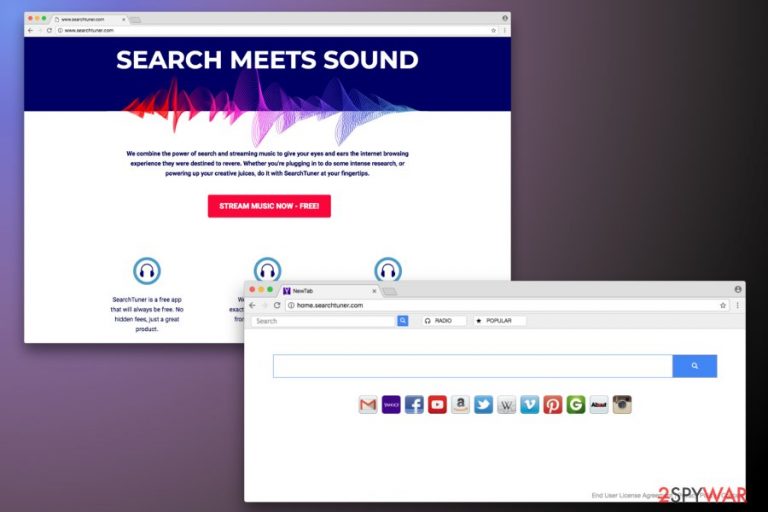Screen dimensions: 768x512
Task: Bookmark www.searchtuner.com with star icon
Action: click(x=493, y=30)
